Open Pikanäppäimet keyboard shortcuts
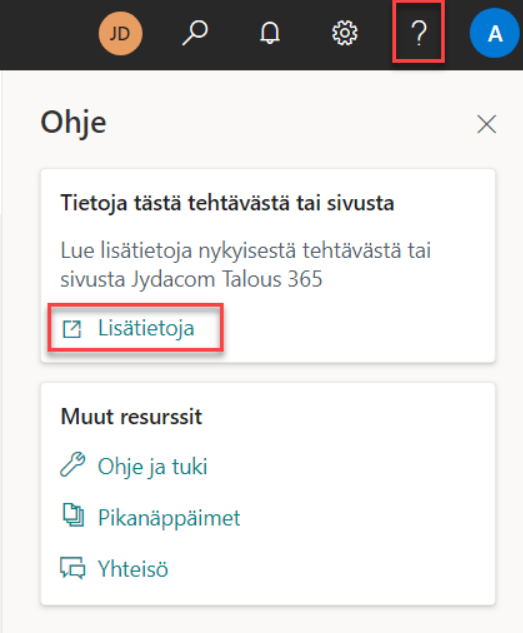The image size is (523, 633). click(x=169, y=518)
